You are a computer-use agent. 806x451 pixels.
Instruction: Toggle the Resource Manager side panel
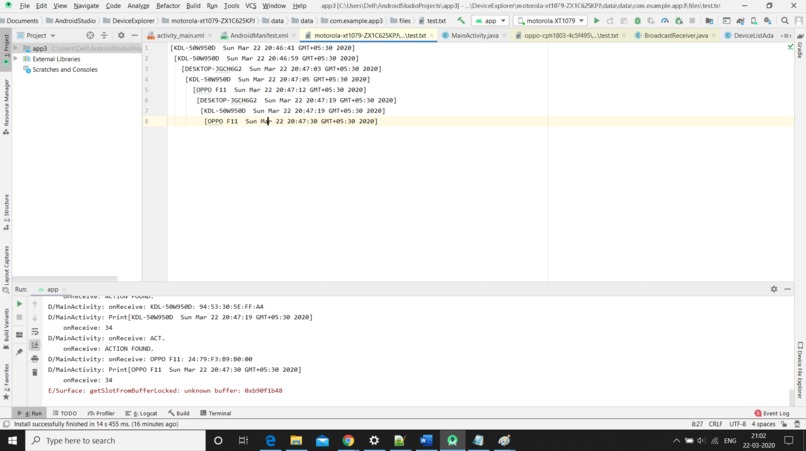coord(6,106)
